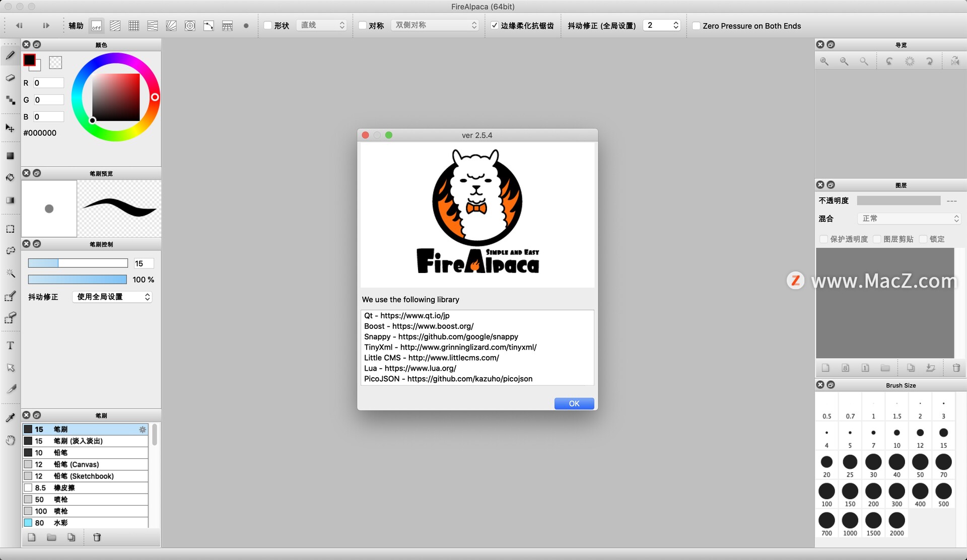
Task: Pick brush size 2000 preset
Action: pyautogui.click(x=896, y=524)
